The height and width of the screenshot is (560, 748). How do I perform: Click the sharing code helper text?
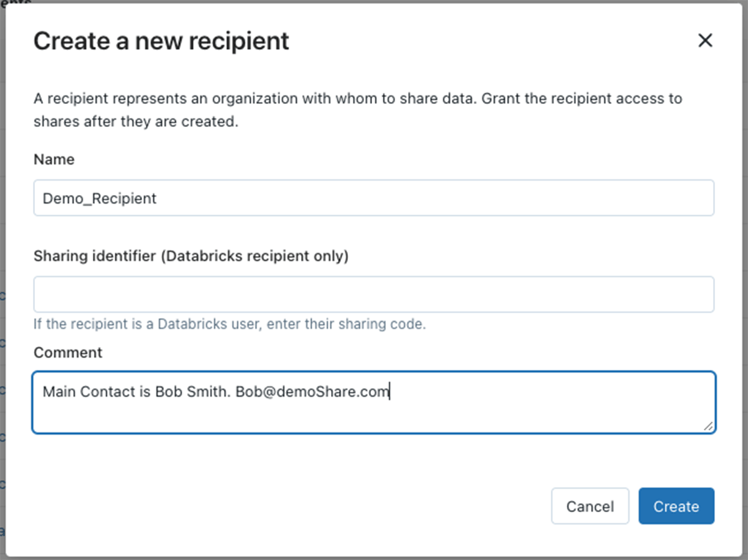pos(229,325)
